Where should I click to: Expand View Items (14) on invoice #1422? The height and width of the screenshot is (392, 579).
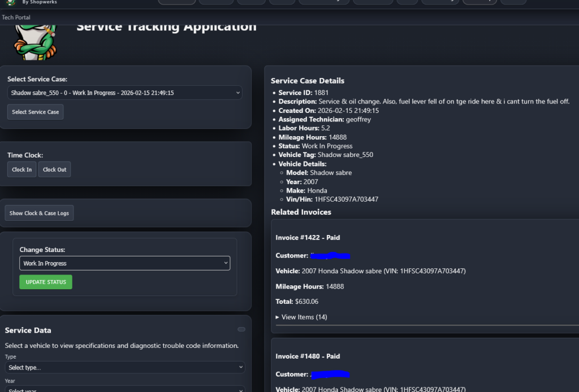(x=302, y=317)
